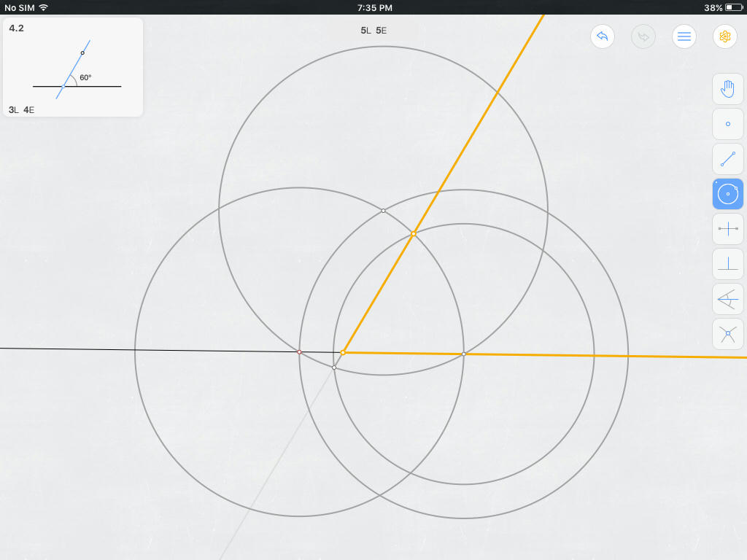Select the point tool
This screenshot has height=560, width=747.
pos(727,124)
